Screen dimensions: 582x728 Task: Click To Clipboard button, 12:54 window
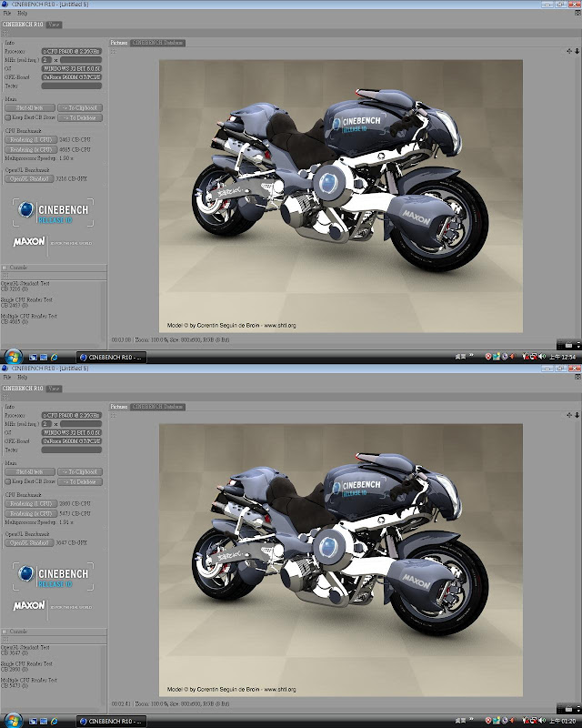click(x=80, y=107)
